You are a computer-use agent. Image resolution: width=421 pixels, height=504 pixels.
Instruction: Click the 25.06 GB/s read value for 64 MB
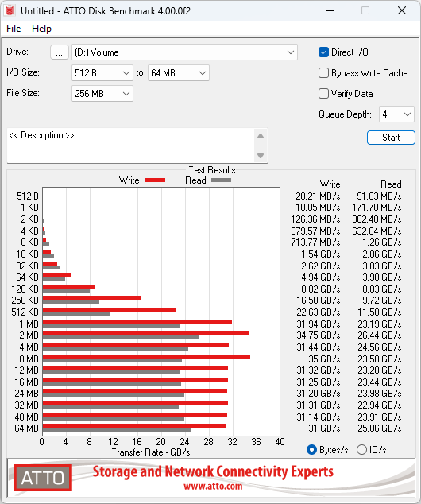coord(380,428)
